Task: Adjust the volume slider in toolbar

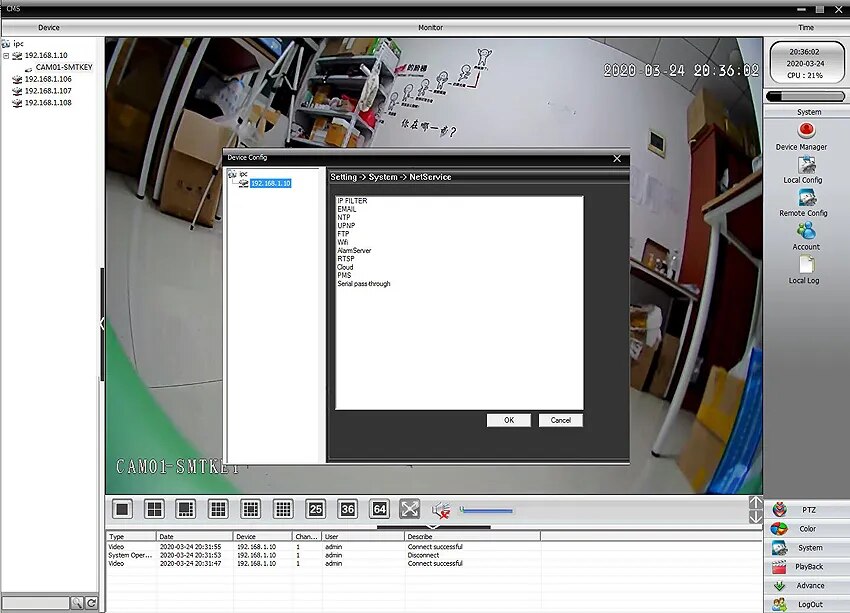Action: pos(486,510)
